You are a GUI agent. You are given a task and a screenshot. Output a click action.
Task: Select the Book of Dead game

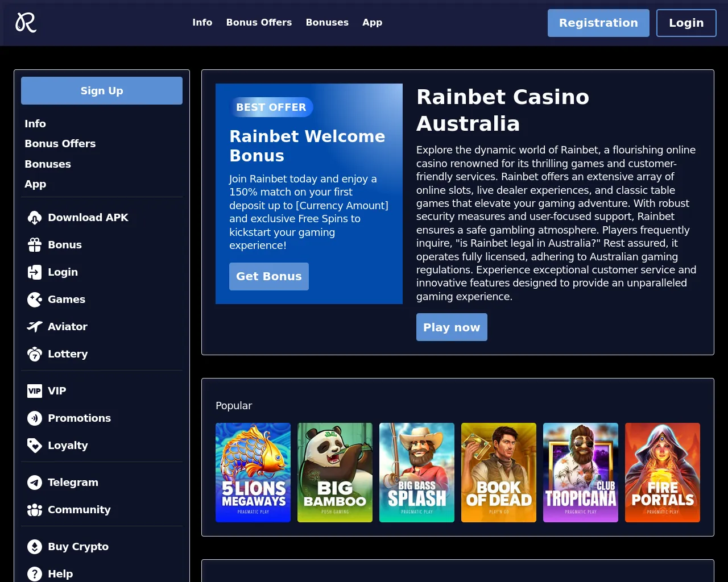[499, 472]
